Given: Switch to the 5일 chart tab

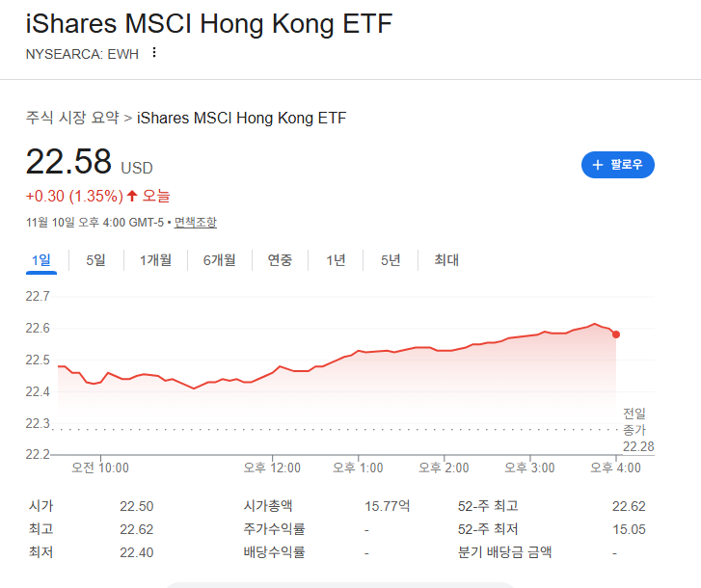Looking at the screenshot, I should [x=95, y=260].
